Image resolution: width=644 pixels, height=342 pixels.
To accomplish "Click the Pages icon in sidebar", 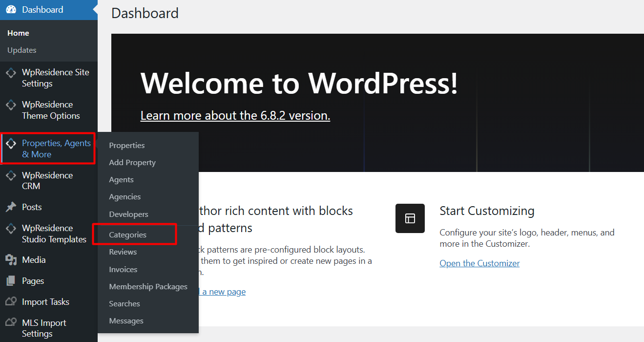I will (11, 281).
